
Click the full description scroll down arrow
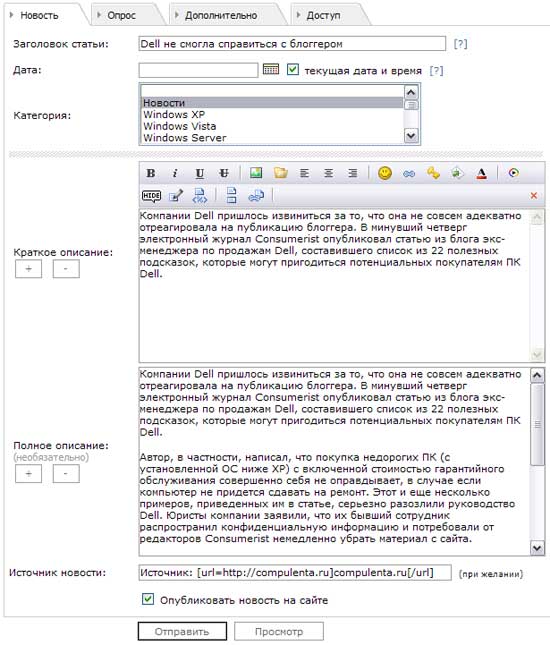[537, 548]
